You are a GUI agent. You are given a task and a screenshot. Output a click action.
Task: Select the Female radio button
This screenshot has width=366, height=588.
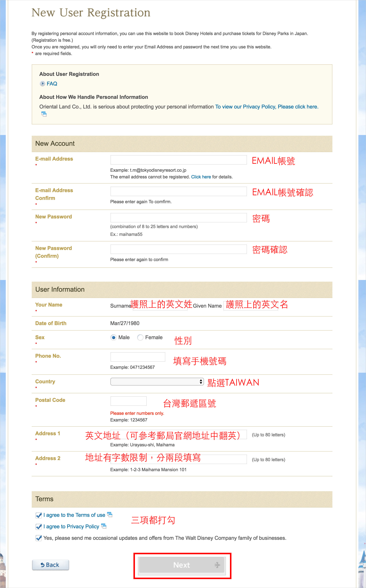coord(140,337)
